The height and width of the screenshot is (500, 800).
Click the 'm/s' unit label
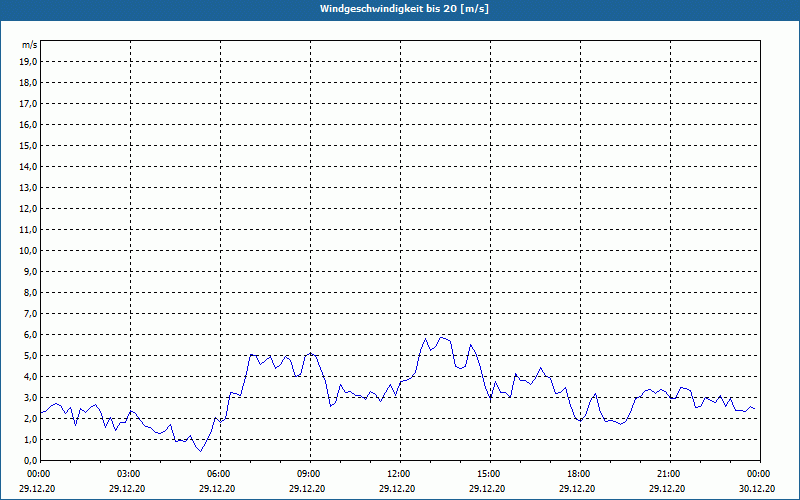click(x=30, y=45)
